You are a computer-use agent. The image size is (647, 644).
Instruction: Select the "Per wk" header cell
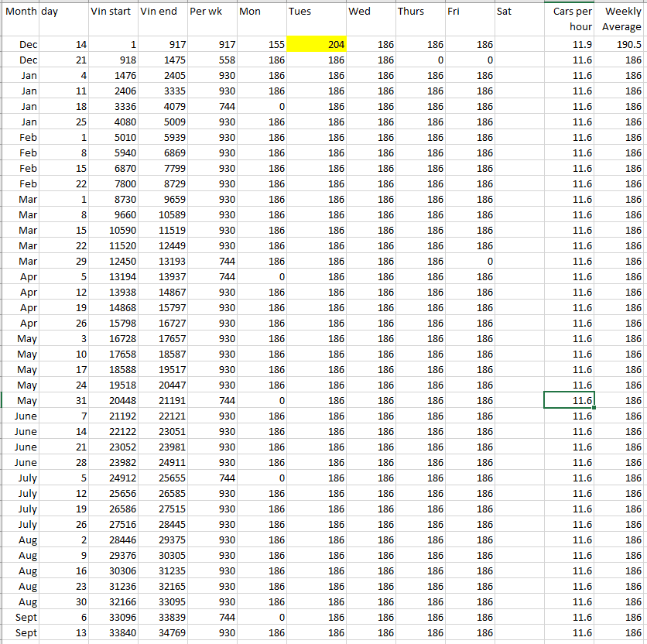(x=211, y=12)
